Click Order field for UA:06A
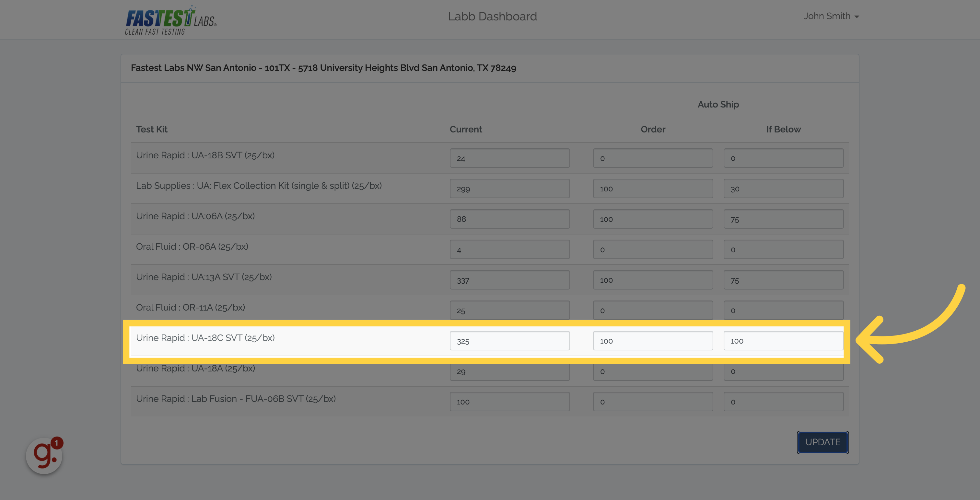980x500 pixels. (652, 219)
